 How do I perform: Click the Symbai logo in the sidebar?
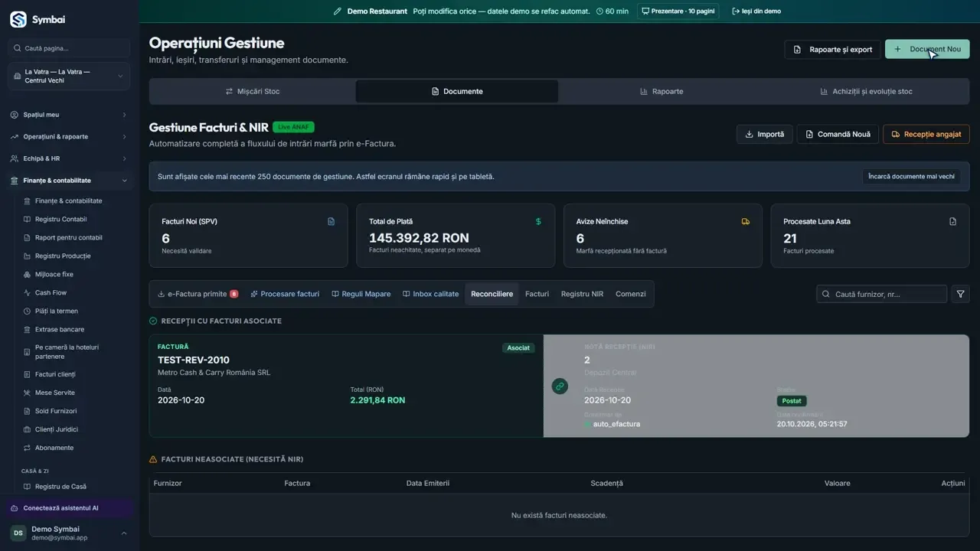pyautogui.click(x=18, y=19)
